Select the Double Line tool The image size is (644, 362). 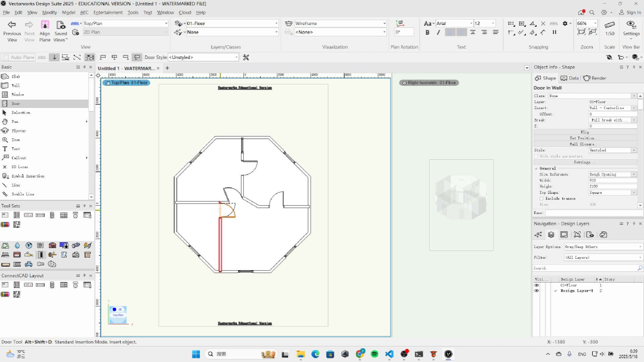coord(23,194)
